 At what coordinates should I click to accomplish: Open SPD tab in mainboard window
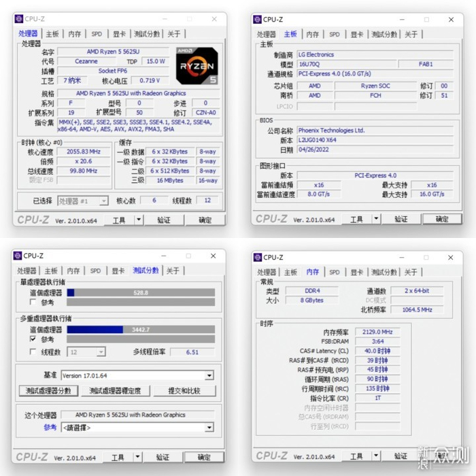[x=335, y=34]
